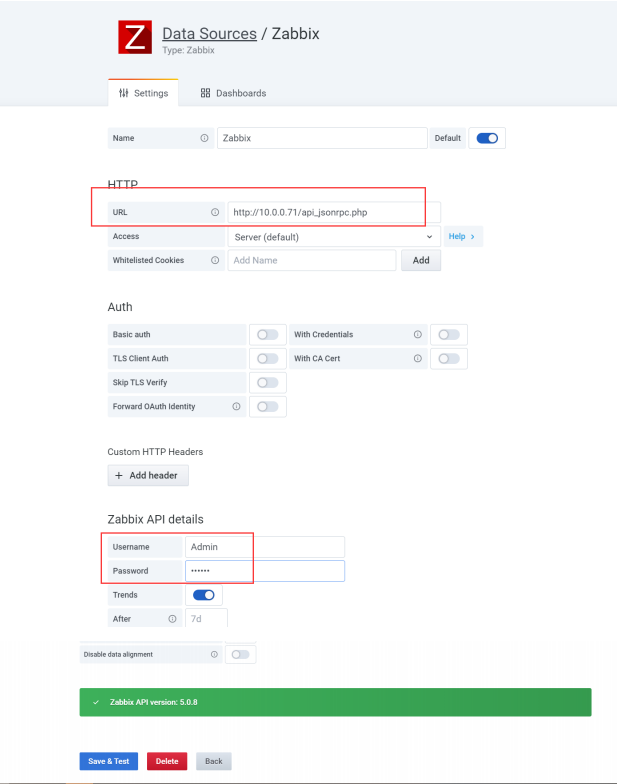This screenshot has width=617, height=784.
Task: Switch to the Dashboards tab
Action: (234, 93)
